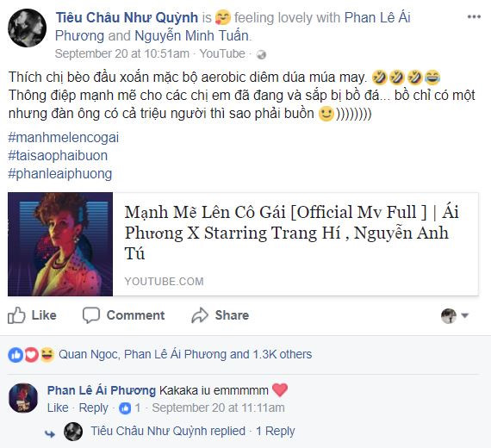Open the Mạnh Mẽ Lên Cô Gái video title
The image size is (491, 448).
[x=291, y=233]
